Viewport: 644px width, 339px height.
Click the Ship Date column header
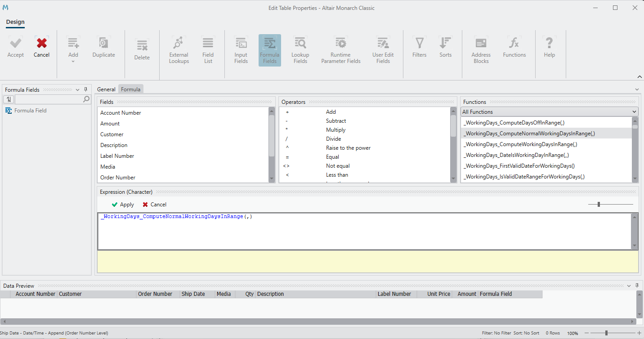(x=193, y=294)
